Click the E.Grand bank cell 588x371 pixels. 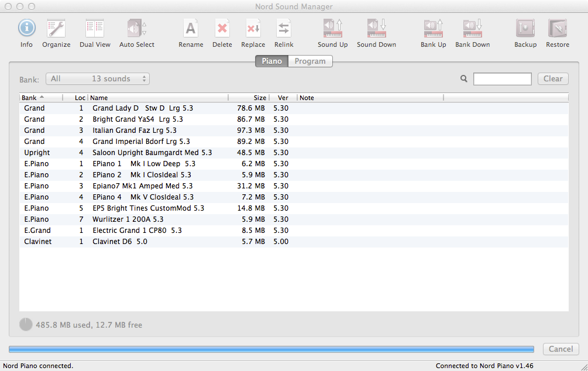pyautogui.click(x=37, y=231)
